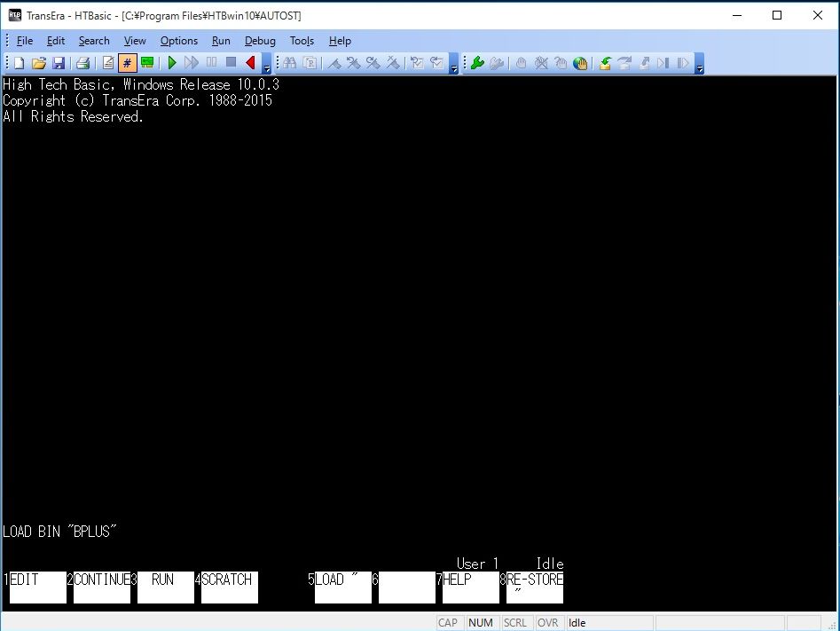This screenshot has width=840, height=631.
Task: Open a file with the folder icon
Action: click(x=38, y=63)
